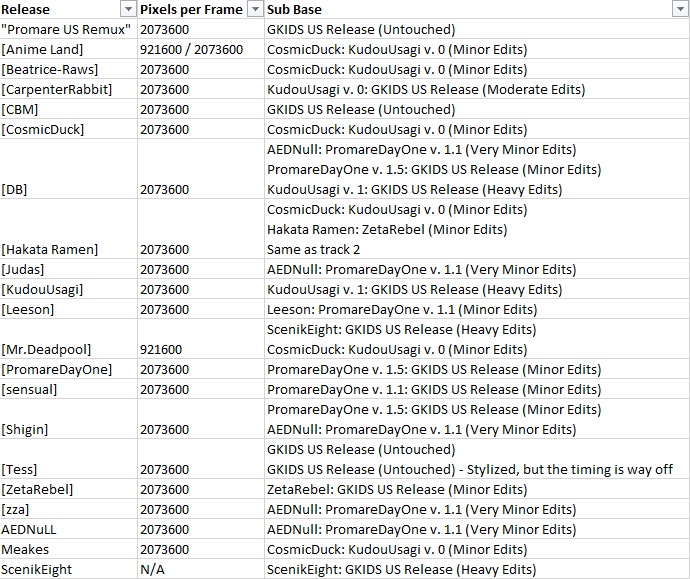
Task: Click the [Beatrice-Raws] cell
Action: coord(69,70)
